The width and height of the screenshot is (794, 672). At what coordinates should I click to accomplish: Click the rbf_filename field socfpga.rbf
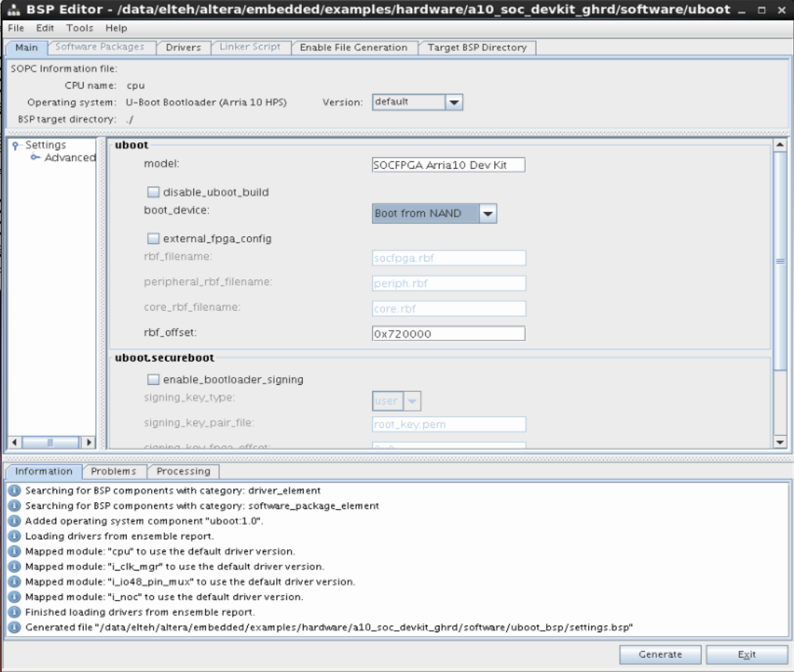(x=449, y=257)
